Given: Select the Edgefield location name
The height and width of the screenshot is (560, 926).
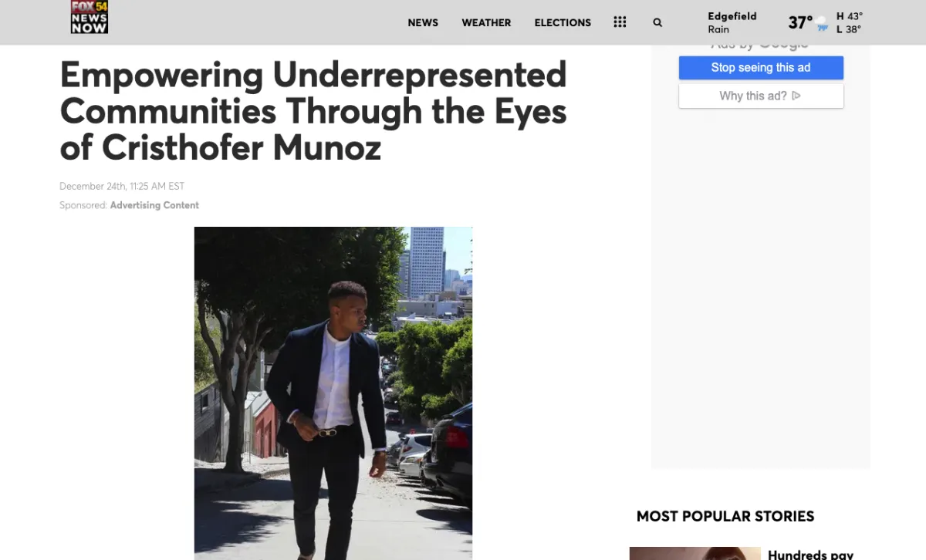Looking at the screenshot, I should coord(732,16).
